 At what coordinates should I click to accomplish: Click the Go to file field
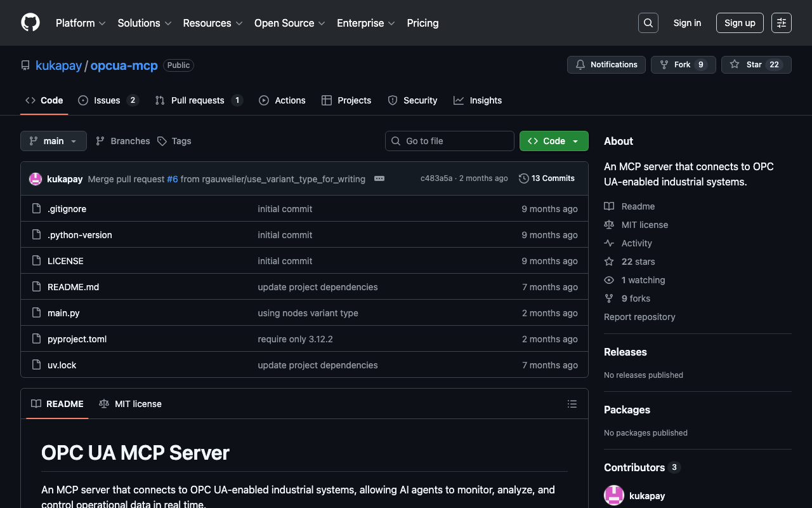click(x=450, y=141)
